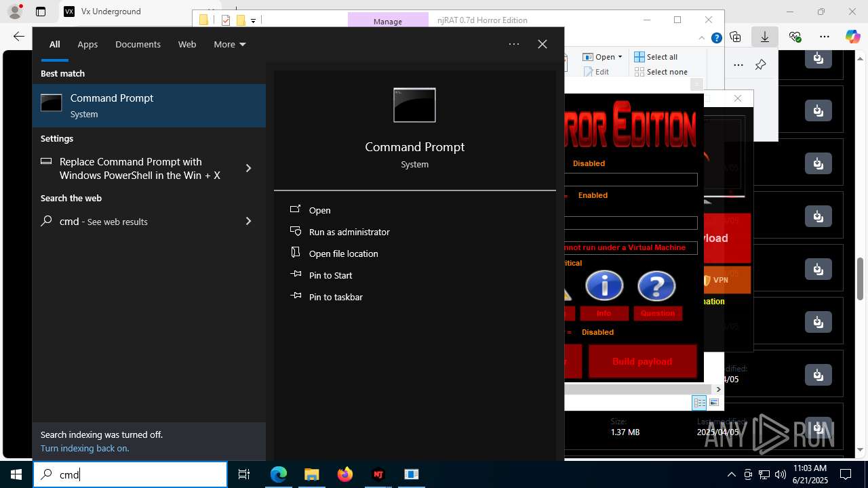Toggle the Edge Downloads toolbar button
This screenshot has height=488, width=868.
[764, 37]
